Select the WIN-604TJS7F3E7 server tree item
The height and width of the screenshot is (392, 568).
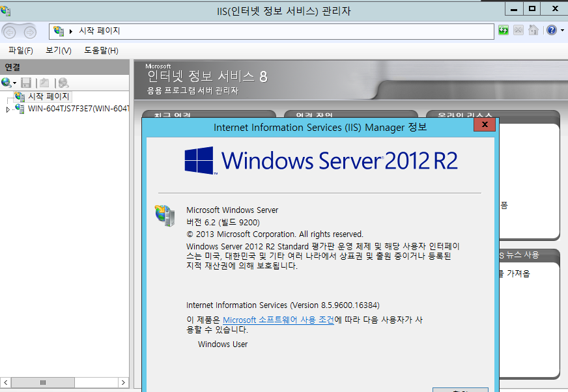78,109
